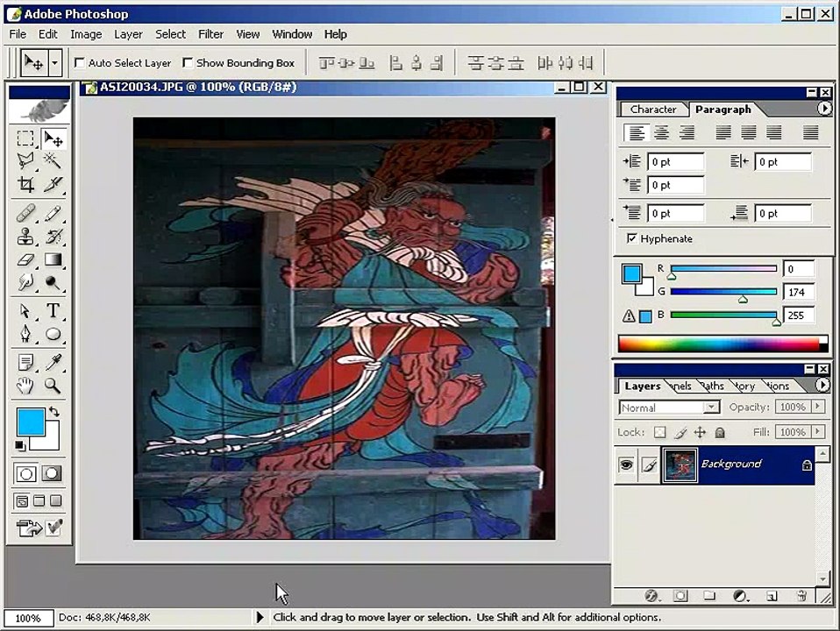This screenshot has width=840, height=631.
Task: Select the Smudge tool
Action: [25, 282]
